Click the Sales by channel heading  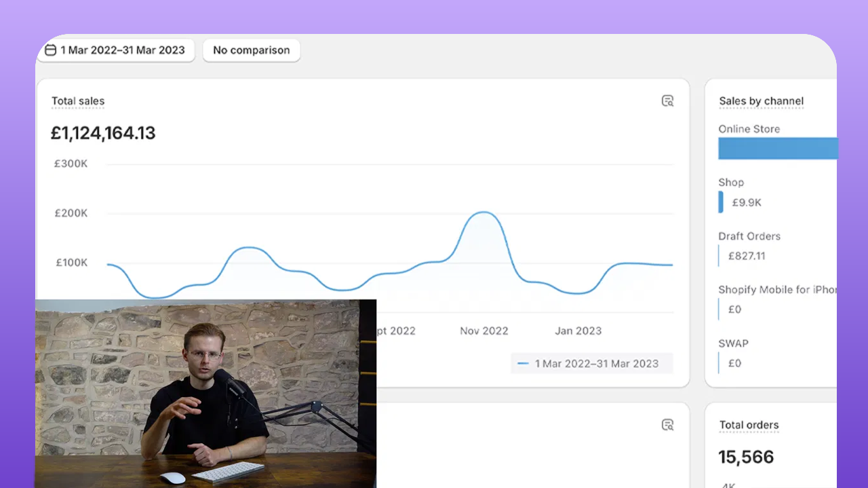click(762, 101)
